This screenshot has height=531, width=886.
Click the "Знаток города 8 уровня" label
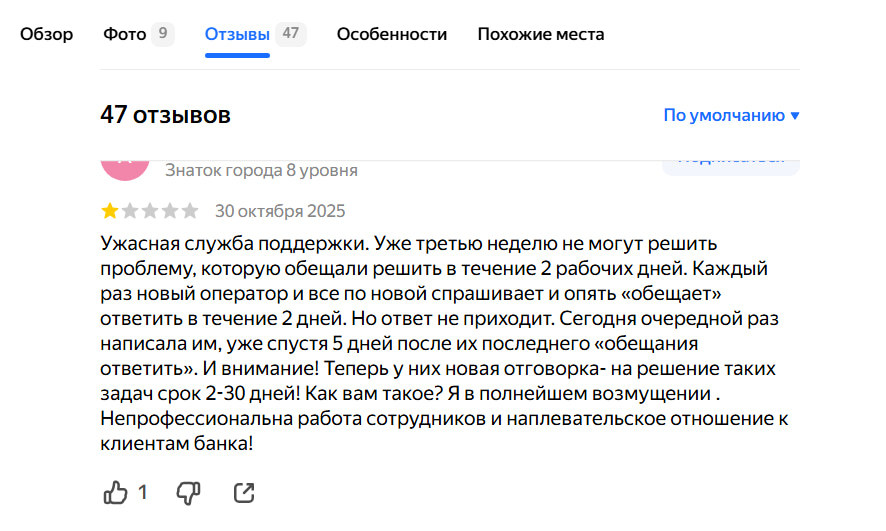tap(261, 170)
